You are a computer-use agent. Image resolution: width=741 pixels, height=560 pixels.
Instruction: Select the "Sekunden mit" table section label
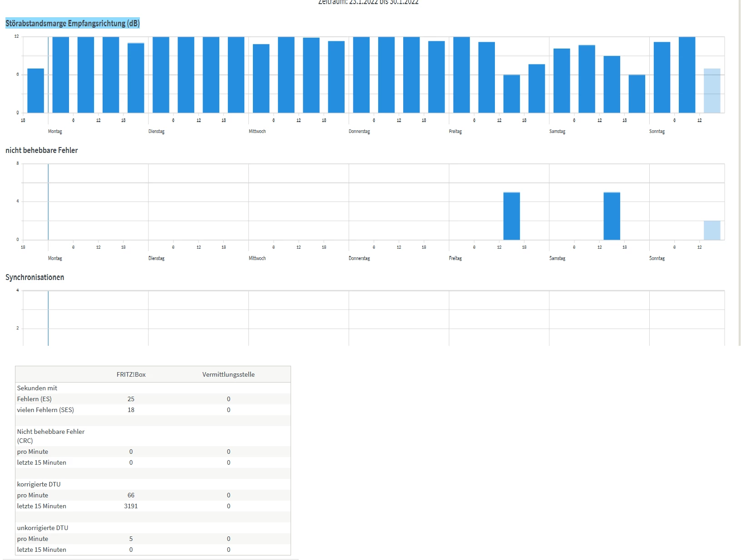[37, 388]
